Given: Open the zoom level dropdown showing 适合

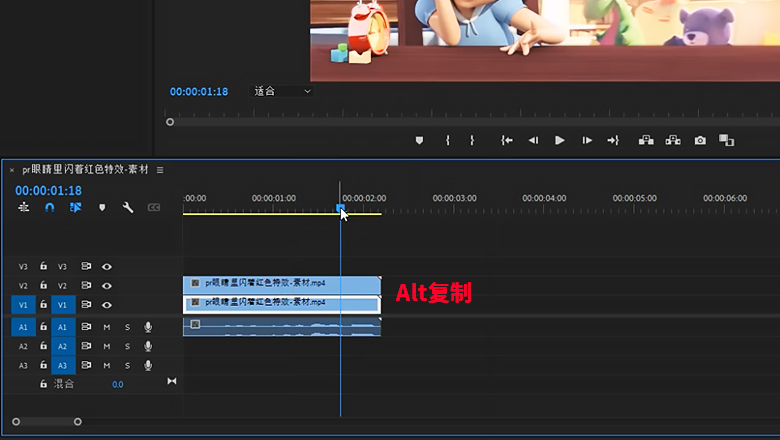Looking at the screenshot, I should 282,91.
